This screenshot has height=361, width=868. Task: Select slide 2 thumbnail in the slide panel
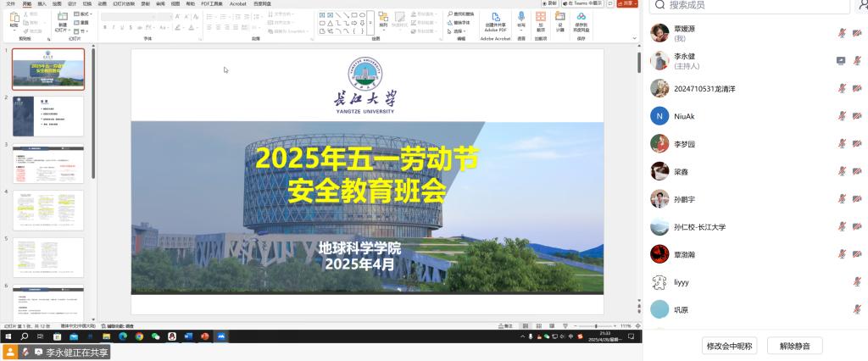[x=47, y=116]
